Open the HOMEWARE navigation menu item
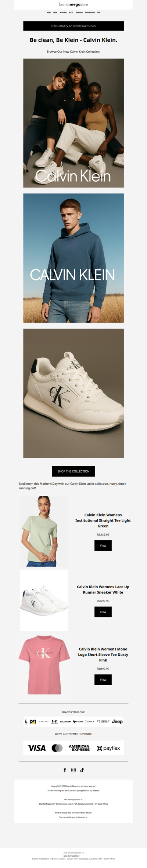The image size is (147, 868). [x=90, y=13]
